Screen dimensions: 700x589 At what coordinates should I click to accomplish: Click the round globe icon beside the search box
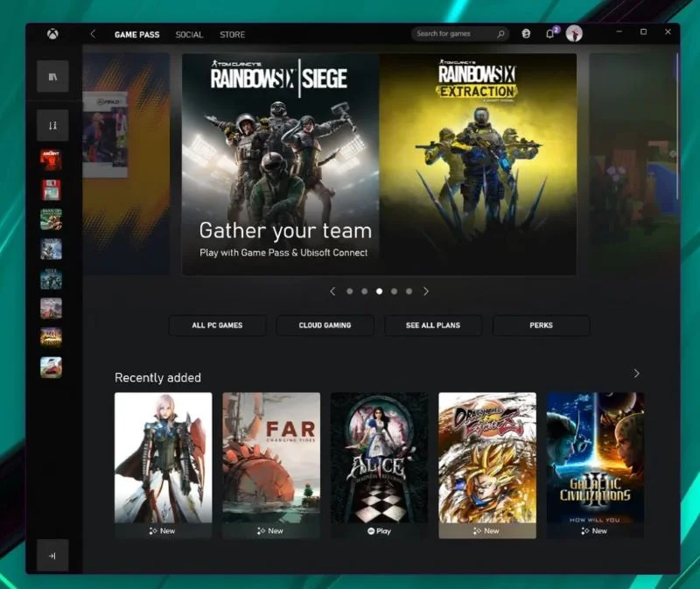527,33
